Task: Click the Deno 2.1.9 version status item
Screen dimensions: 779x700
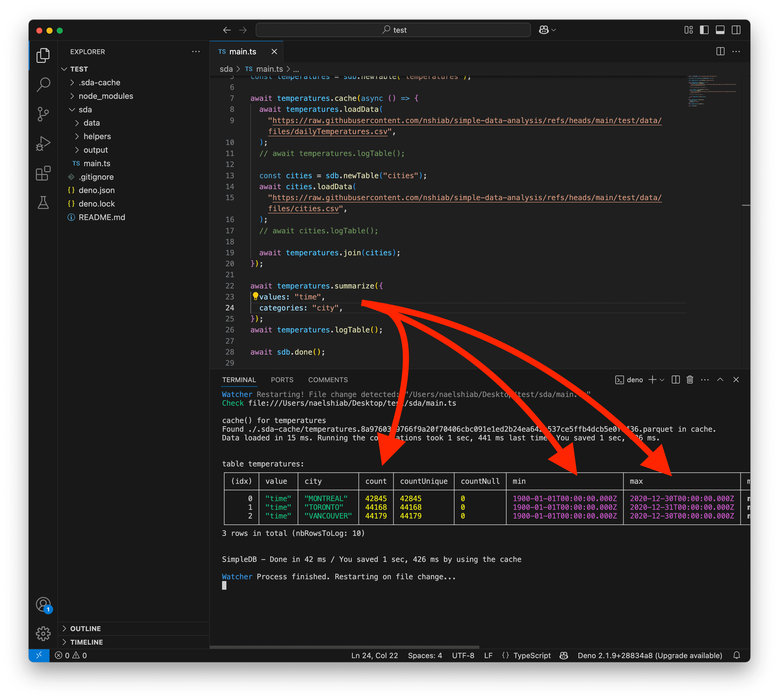Action: pyautogui.click(x=649, y=655)
